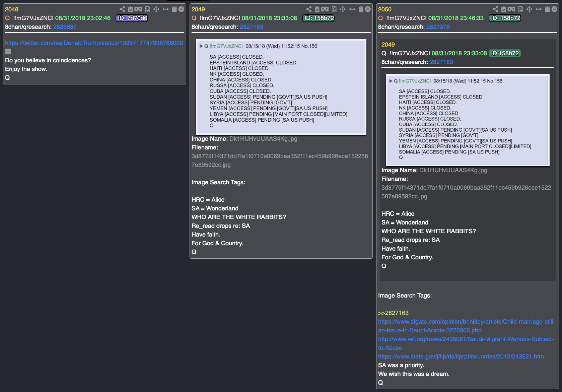Click image name Dk1HUHvUUAAS4Kg.jpg in middle card
Image resolution: width=562 pixels, height=392 pixels.
coord(263,139)
